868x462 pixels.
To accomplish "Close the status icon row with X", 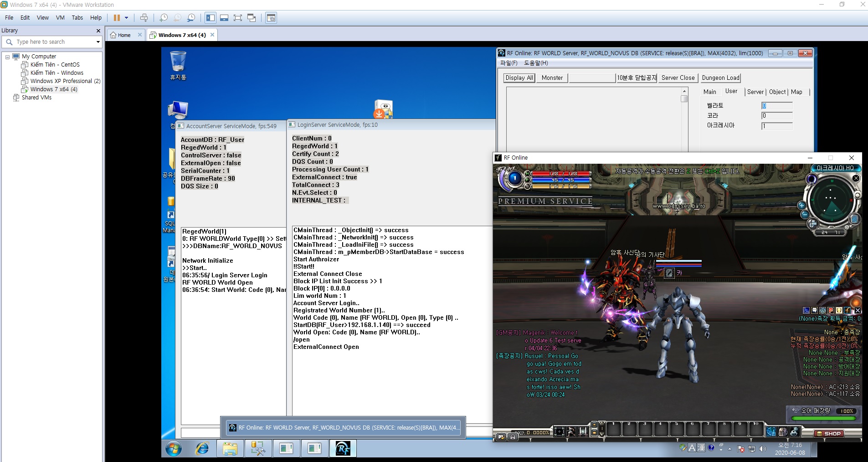I will pos(858,311).
